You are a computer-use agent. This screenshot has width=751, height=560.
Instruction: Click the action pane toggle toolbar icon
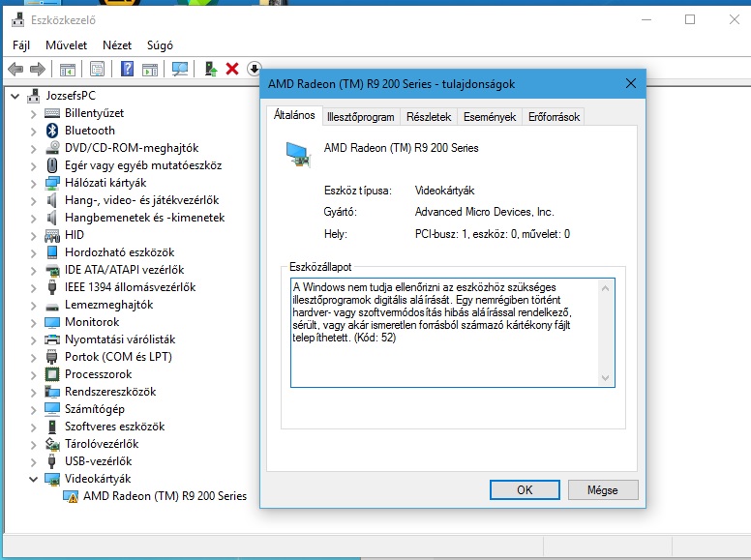[150, 70]
